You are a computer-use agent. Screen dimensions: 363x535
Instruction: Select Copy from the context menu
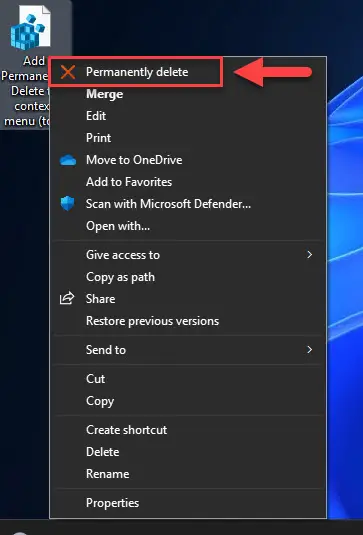[x=188, y=401]
